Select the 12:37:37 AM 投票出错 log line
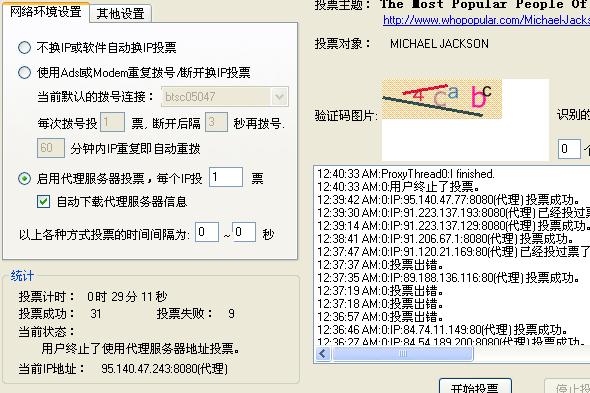Viewport: 590px width, 393px height. click(x=380, y=265)
